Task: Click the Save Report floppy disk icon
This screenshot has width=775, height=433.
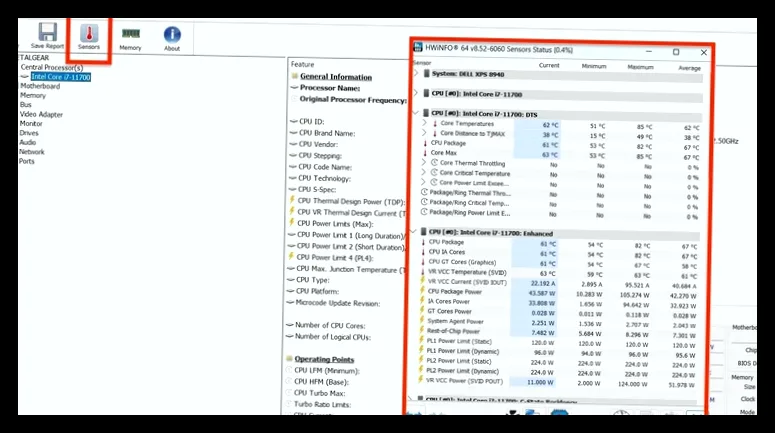Action: click(x=47, y=32)
